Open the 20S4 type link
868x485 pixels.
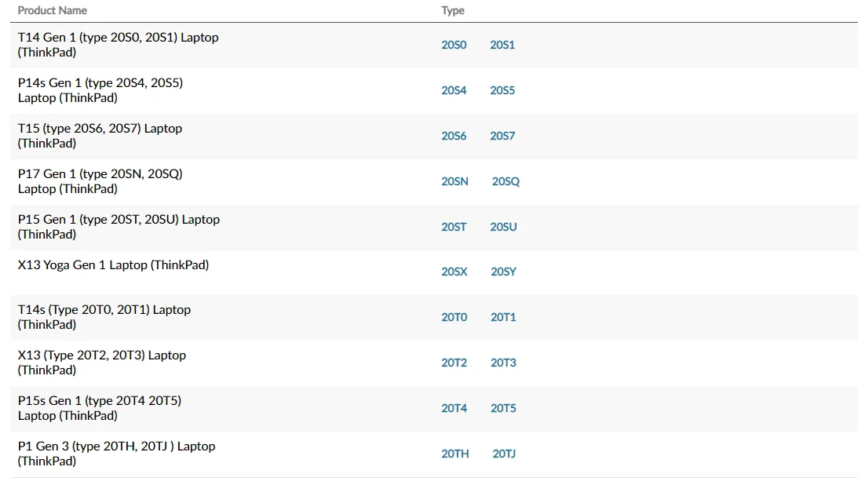(454, 90)
